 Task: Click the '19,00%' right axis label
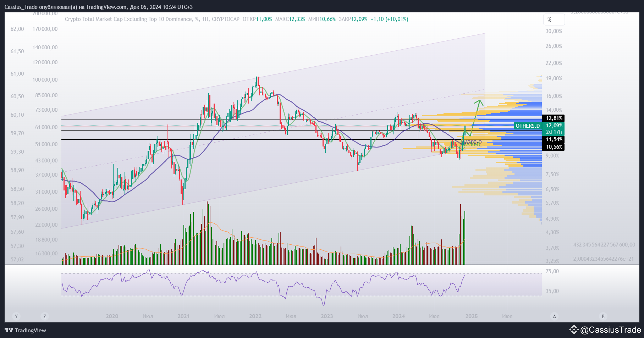(554, 78)
